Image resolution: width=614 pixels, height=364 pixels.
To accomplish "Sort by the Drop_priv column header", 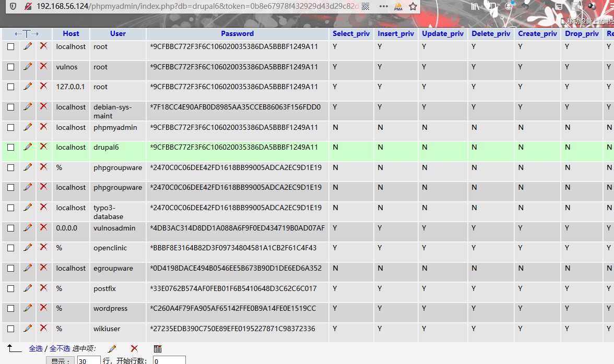I will (582, 33).
